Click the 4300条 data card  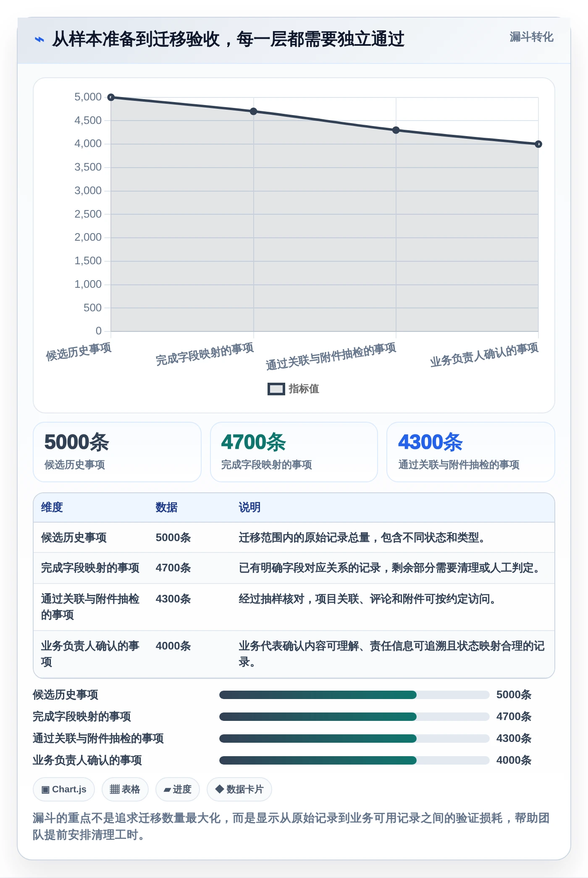pyautogui.click(x=470, y=452)
